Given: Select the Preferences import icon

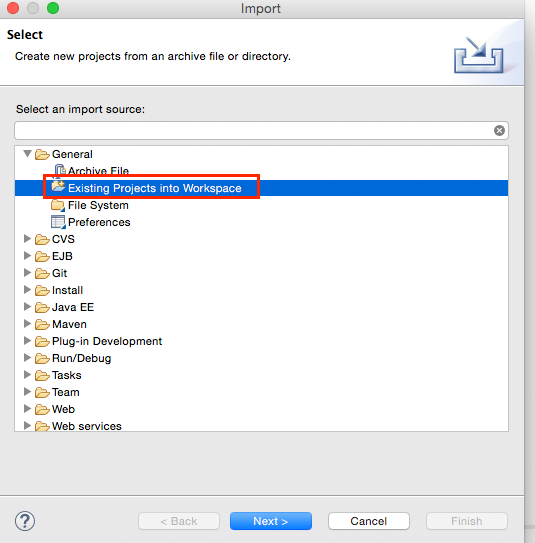Looking at the screenshot, I should [58, 222].
